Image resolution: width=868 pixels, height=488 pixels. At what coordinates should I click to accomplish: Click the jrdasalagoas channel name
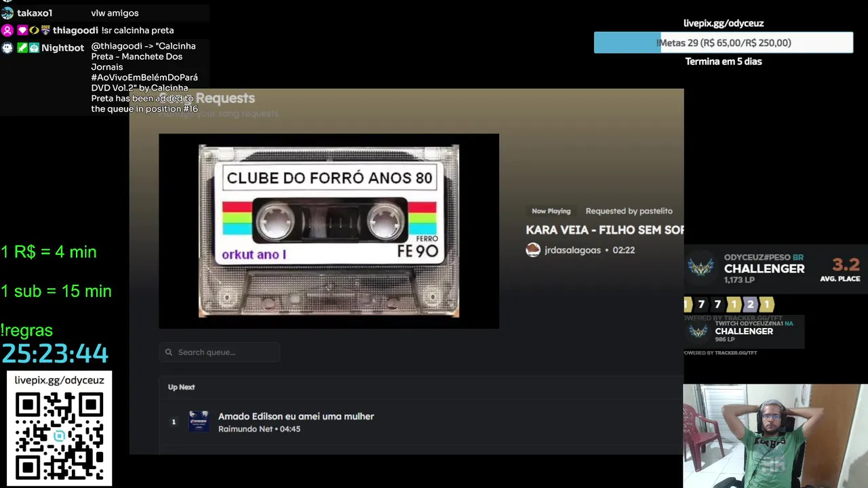[572, 250]
